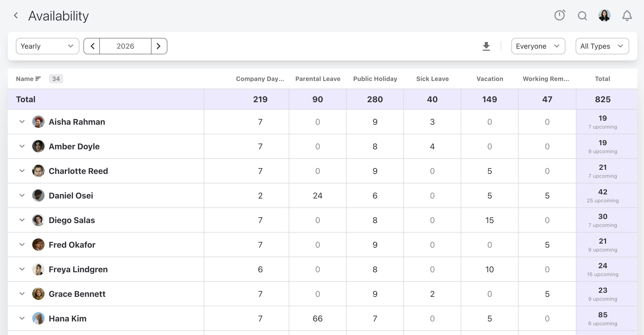Open search with the magnifier icon

[x=582, y=16]
